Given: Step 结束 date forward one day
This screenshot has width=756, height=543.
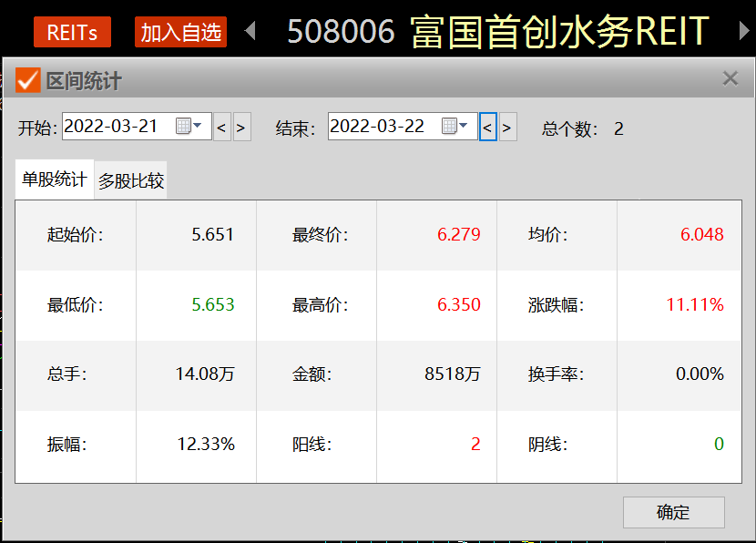Looking at the screenshot, I should coord(507,128).
